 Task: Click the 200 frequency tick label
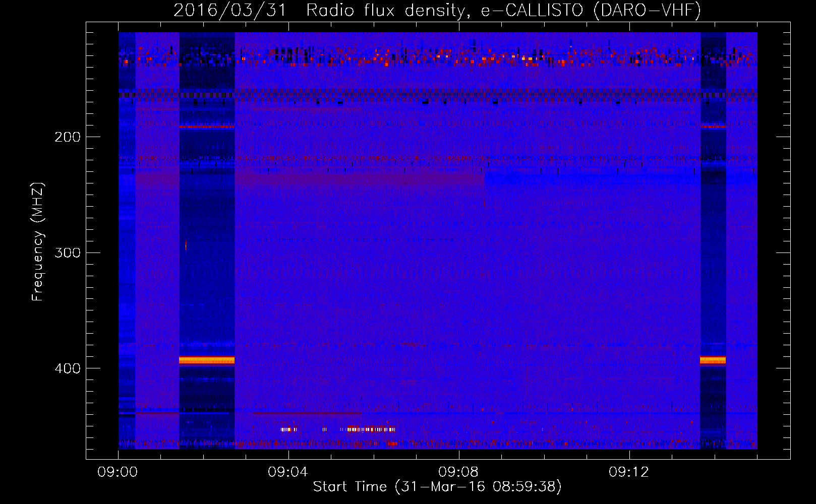point(68,137)
